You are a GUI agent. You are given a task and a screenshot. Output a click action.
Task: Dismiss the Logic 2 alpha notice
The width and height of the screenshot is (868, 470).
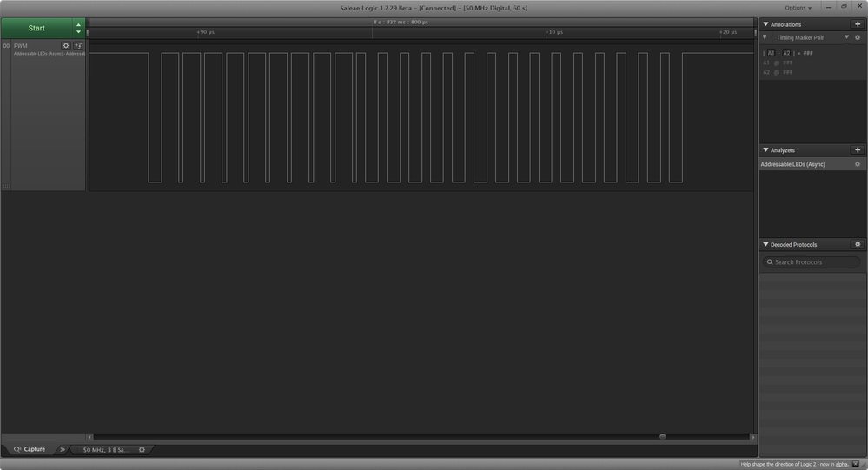tap(855, 464)
